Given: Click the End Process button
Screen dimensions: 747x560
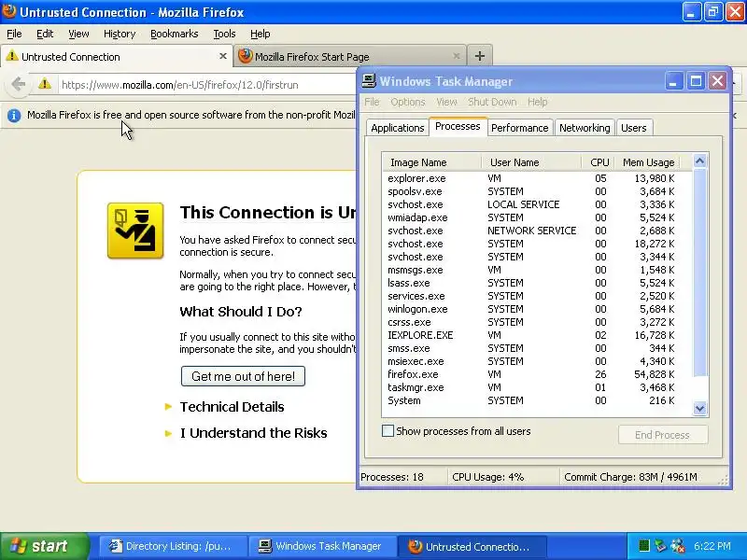Looking at the screenshot, I should coord(663,435).
